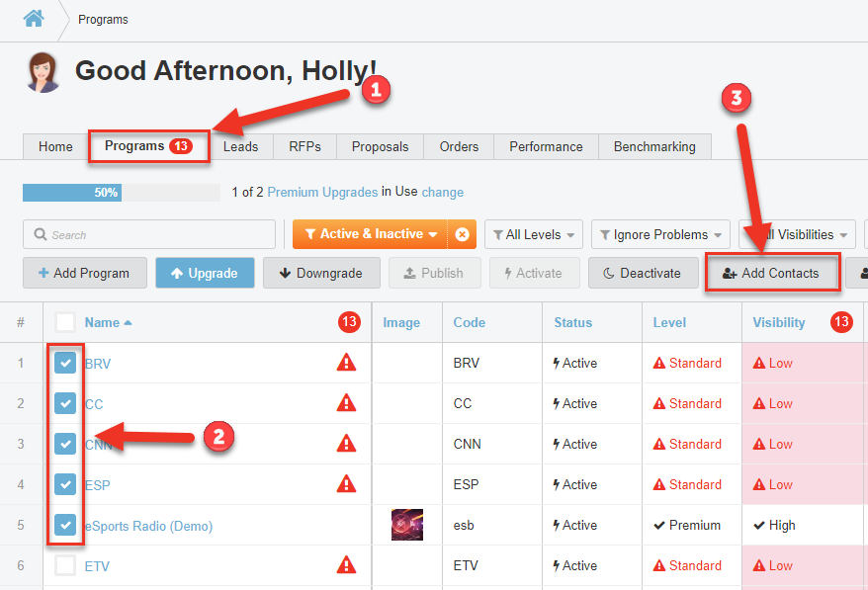Image resolution: width=868 pixels, height=590 pixels.
Task: Open the Active & Inactive filter dropdown
Action: (x=370, y=234)
